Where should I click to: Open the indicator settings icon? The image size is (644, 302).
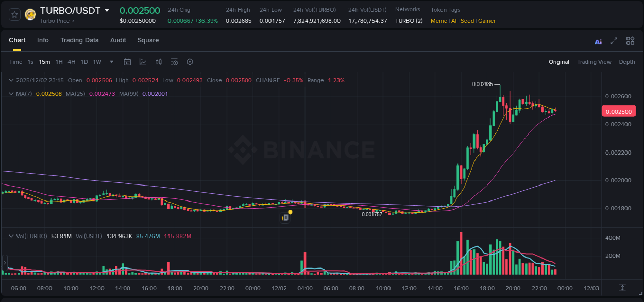(x=174, y=61)
